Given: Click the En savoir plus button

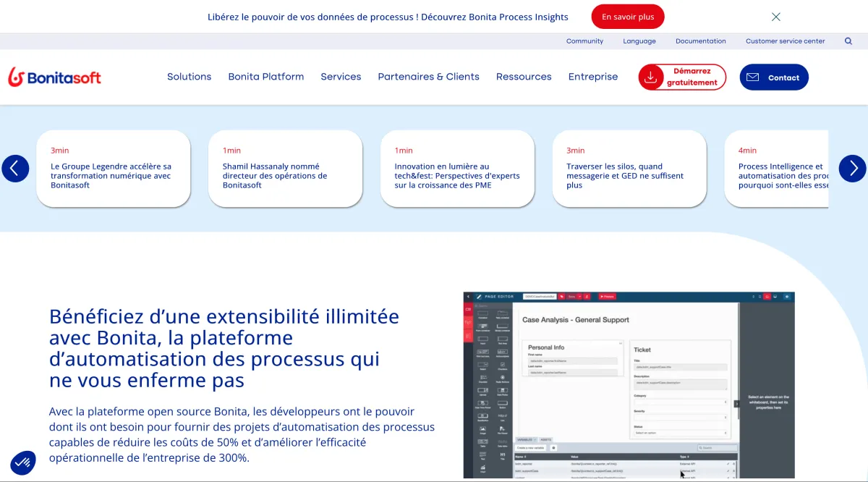Looking at the screenshot, I should click(x=628, y=17).
